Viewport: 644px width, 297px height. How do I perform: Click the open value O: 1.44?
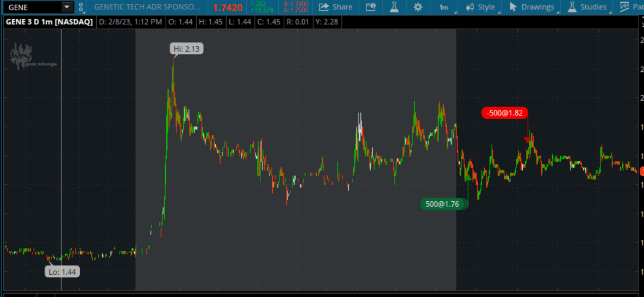[179, 22]
